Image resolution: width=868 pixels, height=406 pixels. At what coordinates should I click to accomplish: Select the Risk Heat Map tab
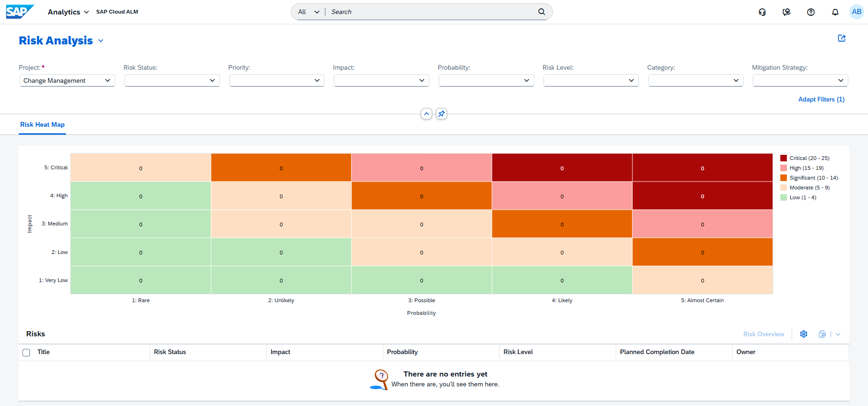(x=42, y=125)
